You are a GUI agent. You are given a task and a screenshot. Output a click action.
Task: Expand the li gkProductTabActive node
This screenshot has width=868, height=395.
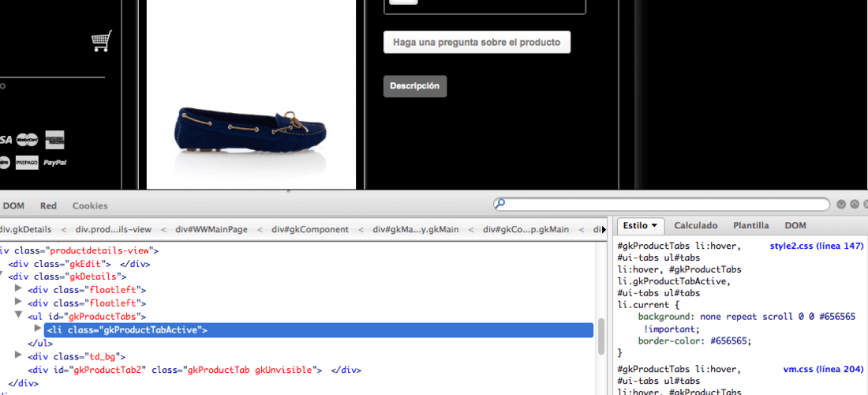click(x=38, y=329)
